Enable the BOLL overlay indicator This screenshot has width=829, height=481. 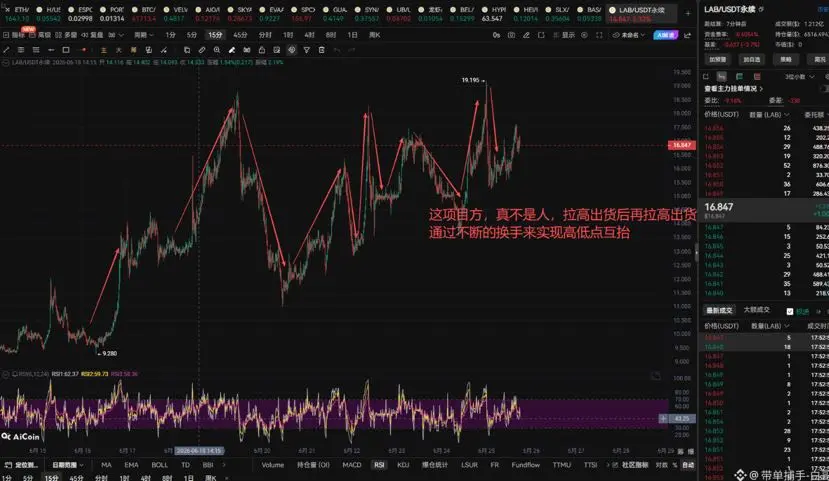159,465
